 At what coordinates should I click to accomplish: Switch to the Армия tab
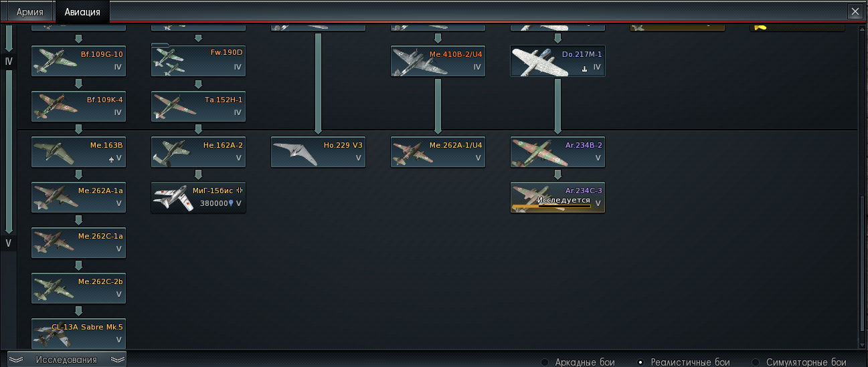click(x=29, y=12)
